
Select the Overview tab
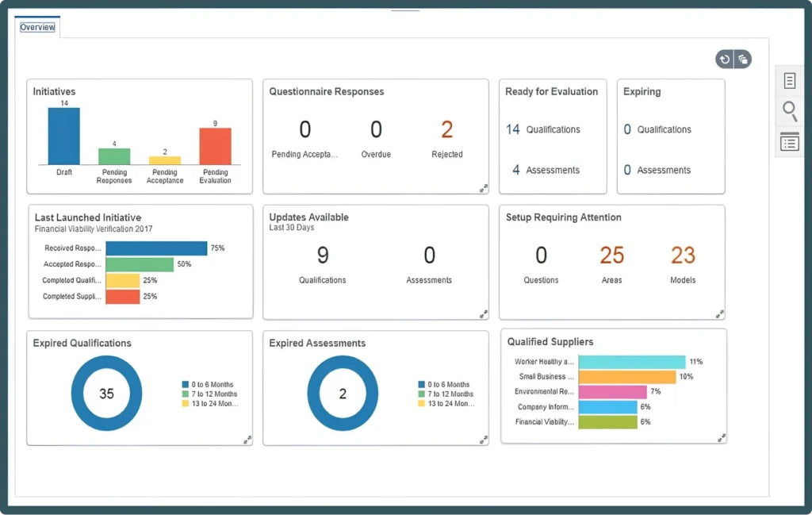[37, 28]
